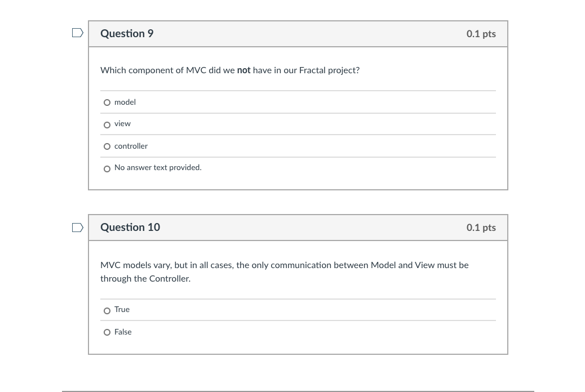Click the flag icon beside Question 9
Screen dimensions: 585x392
(x=77, y=33)
